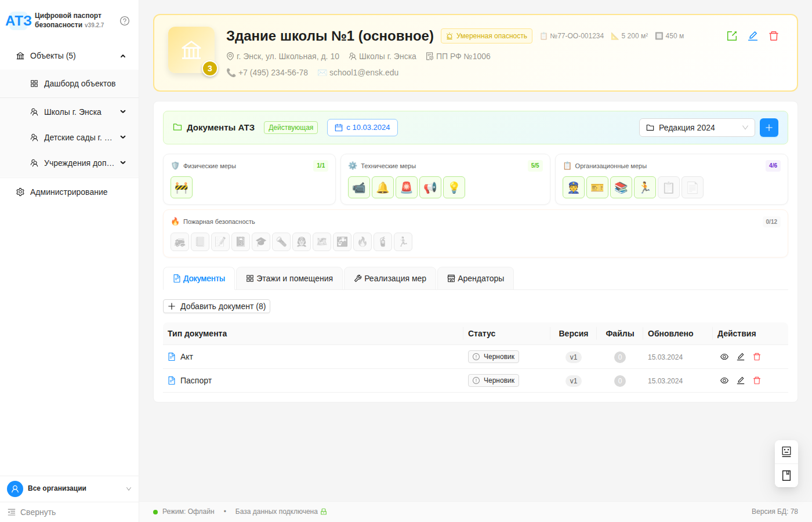The image size is (812, 522).
Task: Click the security guard icon in Организационные меры
Action: click(573, 187)
